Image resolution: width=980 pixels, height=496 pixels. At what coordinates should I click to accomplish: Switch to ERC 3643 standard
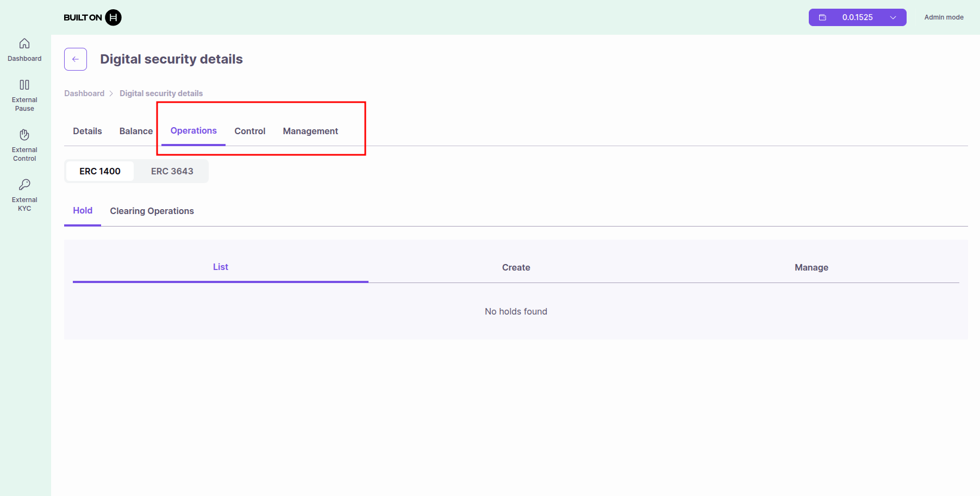click(172, 171)
